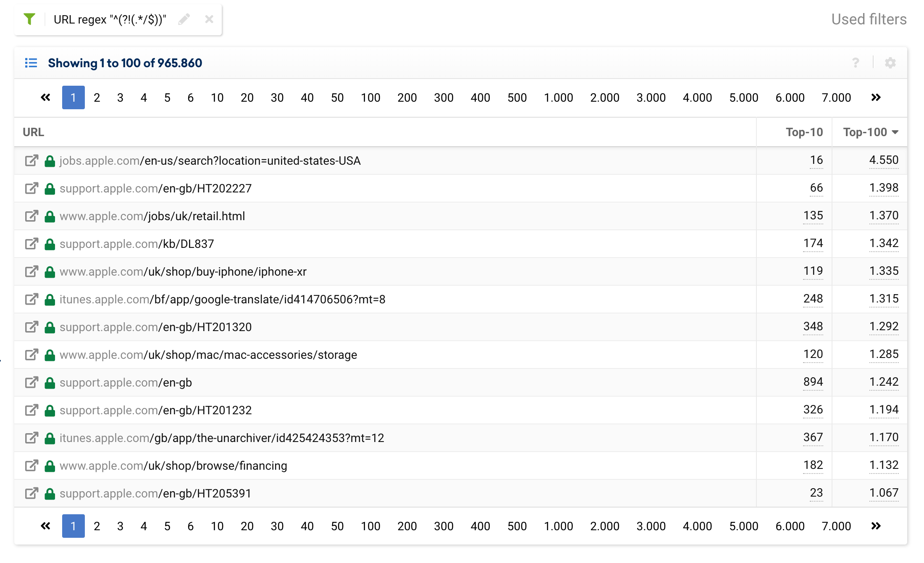Viewport: 924px width, 563px height.
Task: Open external link icon for HT201232 row
Action: [32, 410]
